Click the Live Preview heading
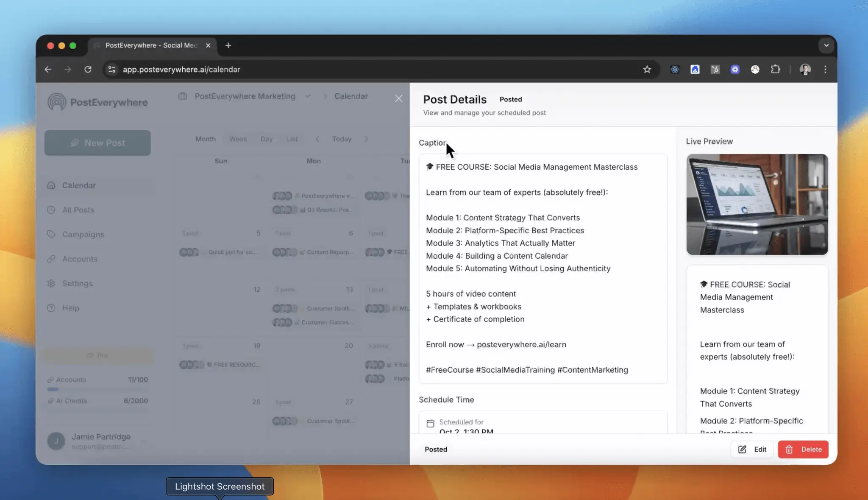Viewport: 868px width, 500px height. point(709,141)
